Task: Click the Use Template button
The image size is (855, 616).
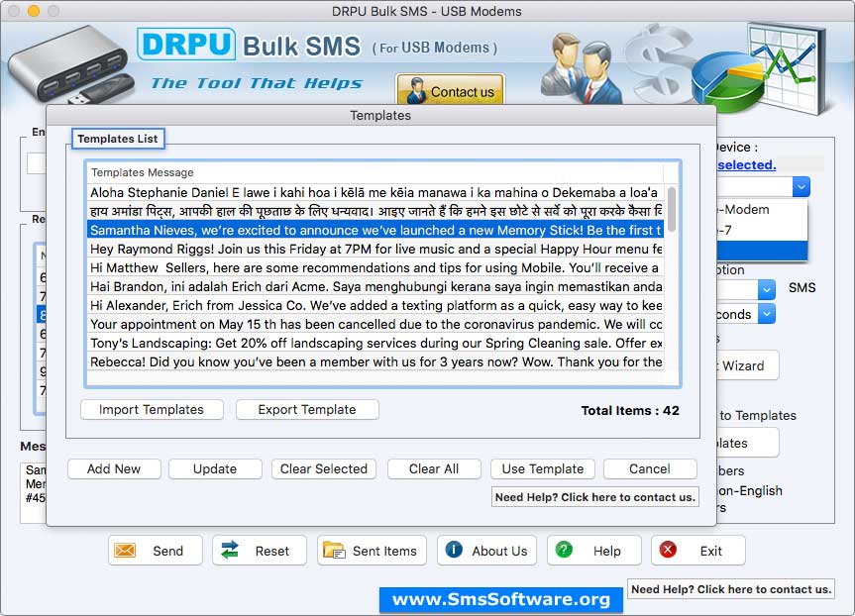Action: [x=543, y=468]
